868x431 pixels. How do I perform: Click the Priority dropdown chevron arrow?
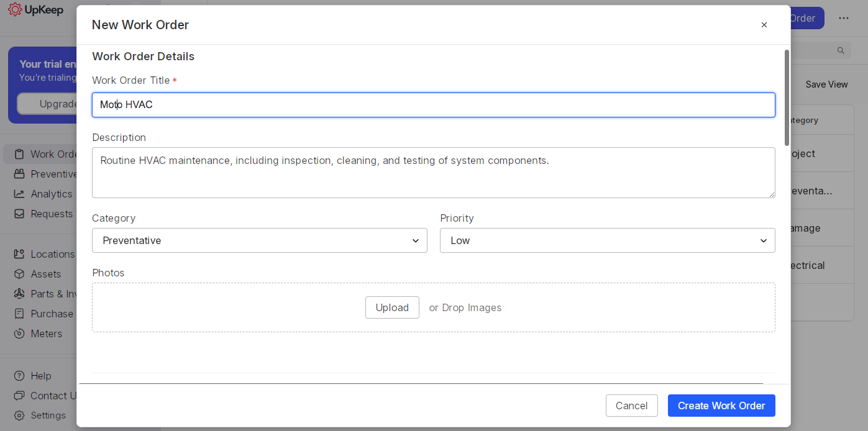[764, 241]
